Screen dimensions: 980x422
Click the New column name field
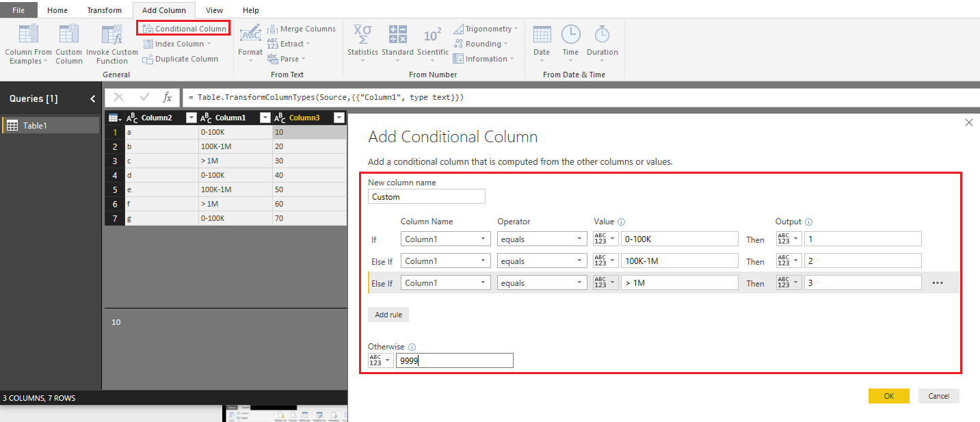pyautogui.click(x=427, y=197)
